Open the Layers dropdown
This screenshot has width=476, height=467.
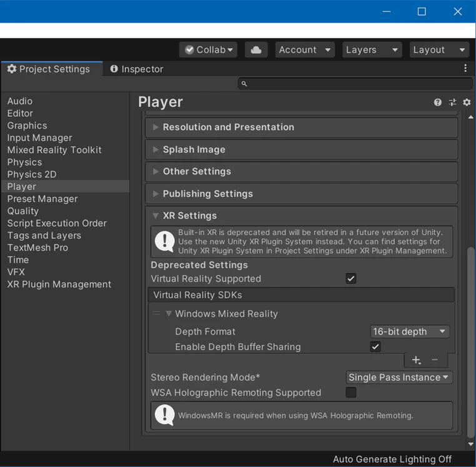click(372, 50)
